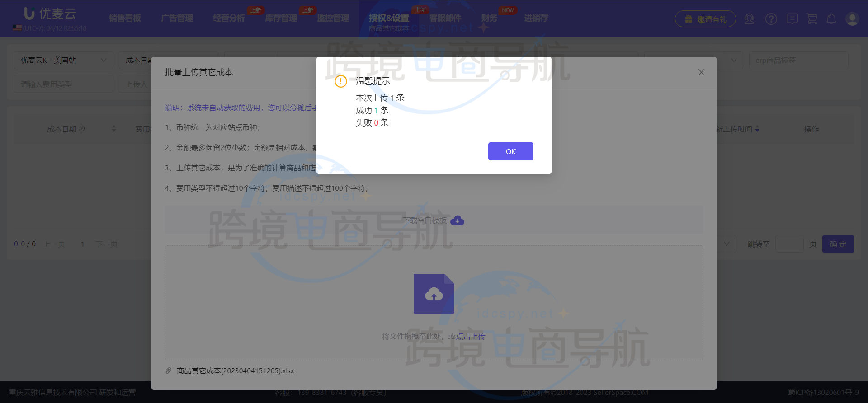Open the 销售看板 menu
Viewport: 868px width, 403px height.
[x=125, y=18]
